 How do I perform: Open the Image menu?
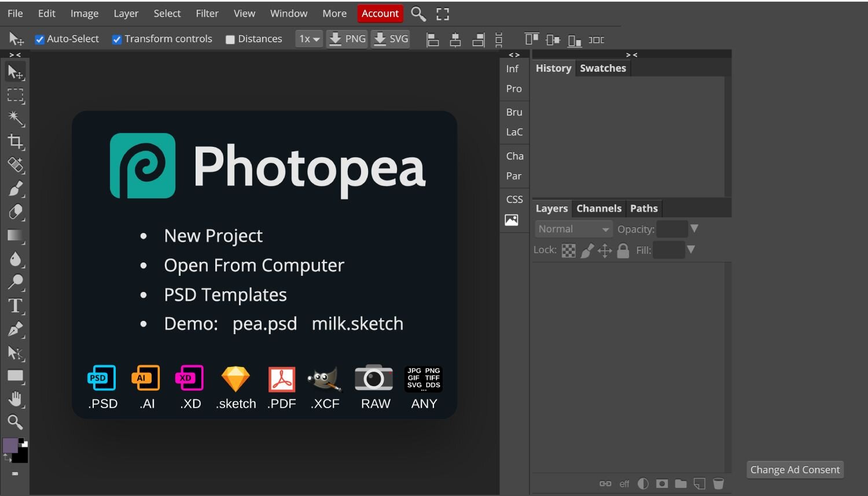[84, 13]
